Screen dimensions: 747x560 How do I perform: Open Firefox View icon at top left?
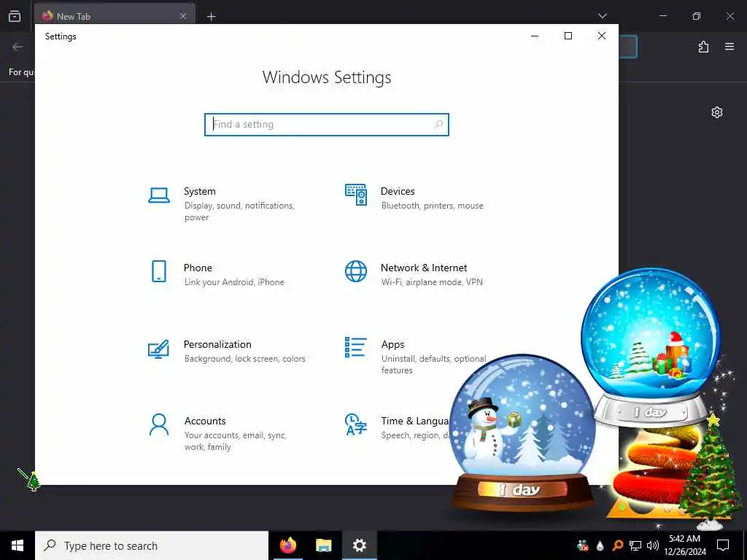pos(15,16)
